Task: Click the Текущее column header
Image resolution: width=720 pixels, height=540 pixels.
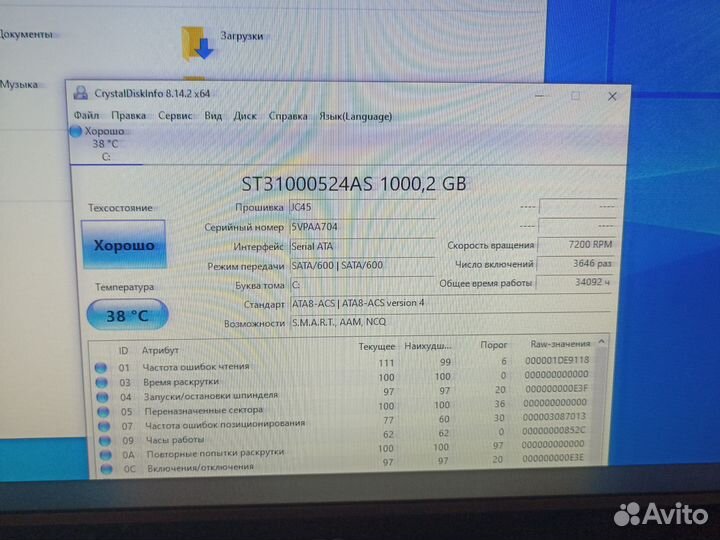Action: 377,347
